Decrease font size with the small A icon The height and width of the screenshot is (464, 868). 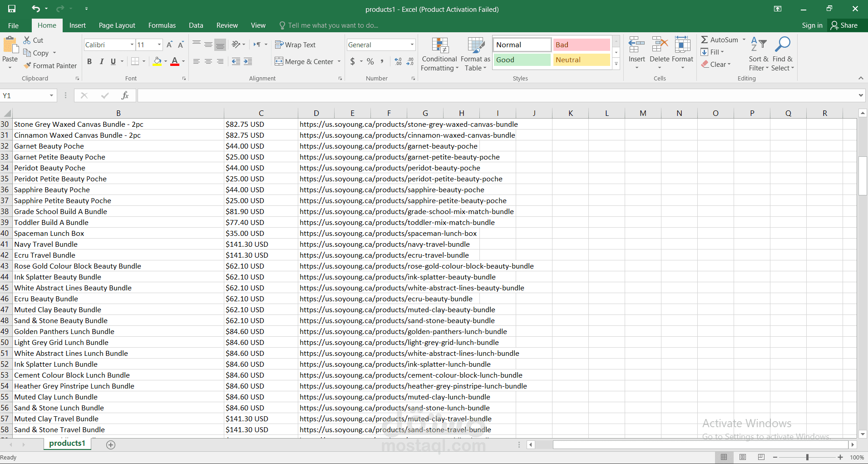(181, 45)
